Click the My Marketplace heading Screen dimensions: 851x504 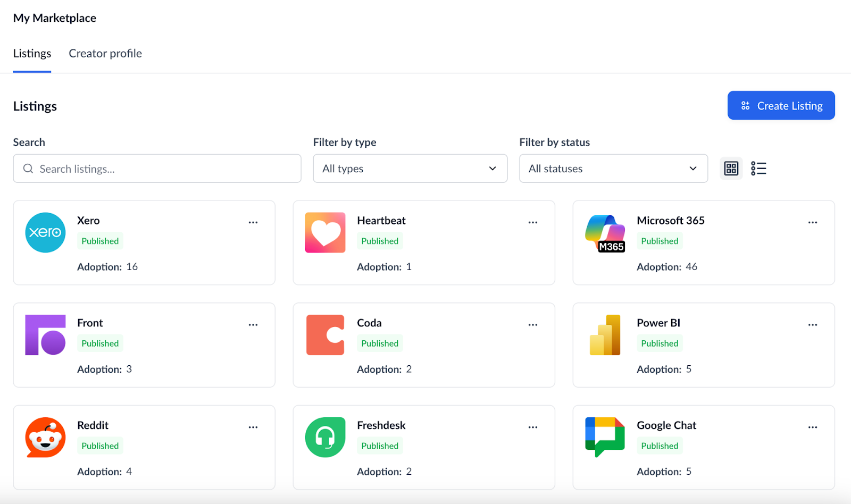coord(55,18)
